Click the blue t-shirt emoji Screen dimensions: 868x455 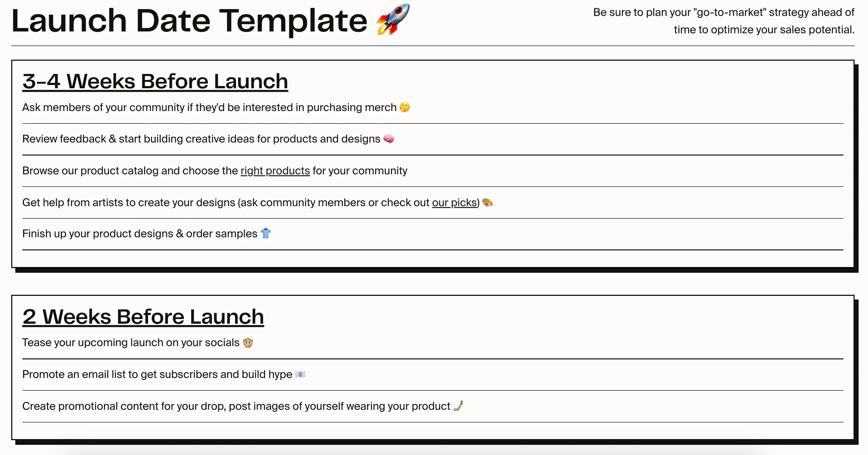[x=266, y=234]
